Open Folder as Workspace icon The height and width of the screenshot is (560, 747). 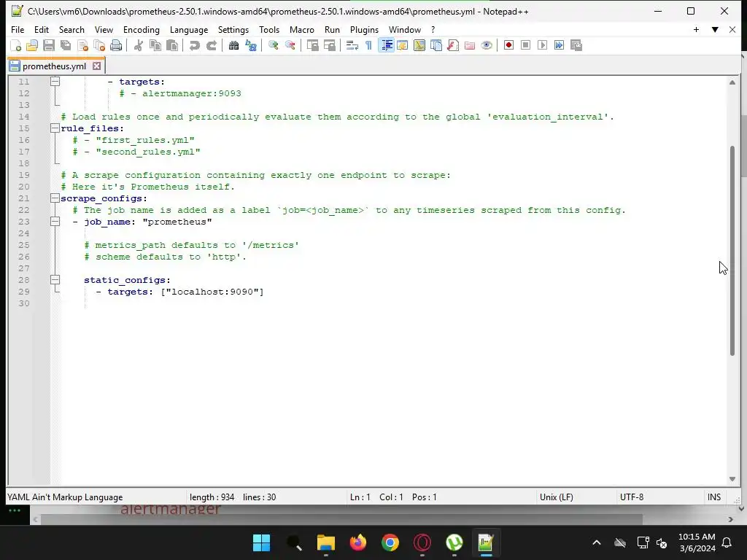(x=470, y=45)
